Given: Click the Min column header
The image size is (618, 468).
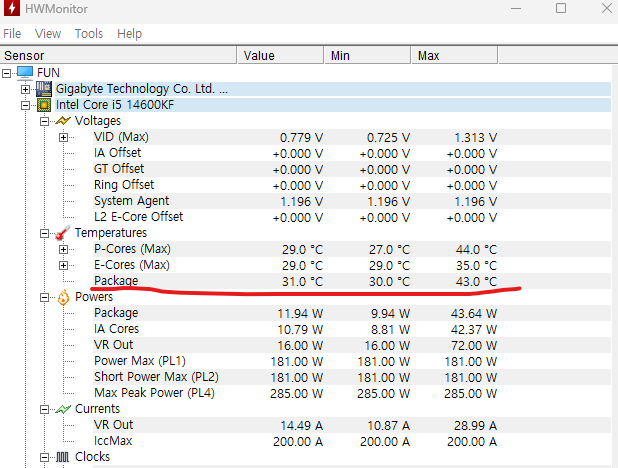Looking at the screenshot, I should click(x=368, y=55).
